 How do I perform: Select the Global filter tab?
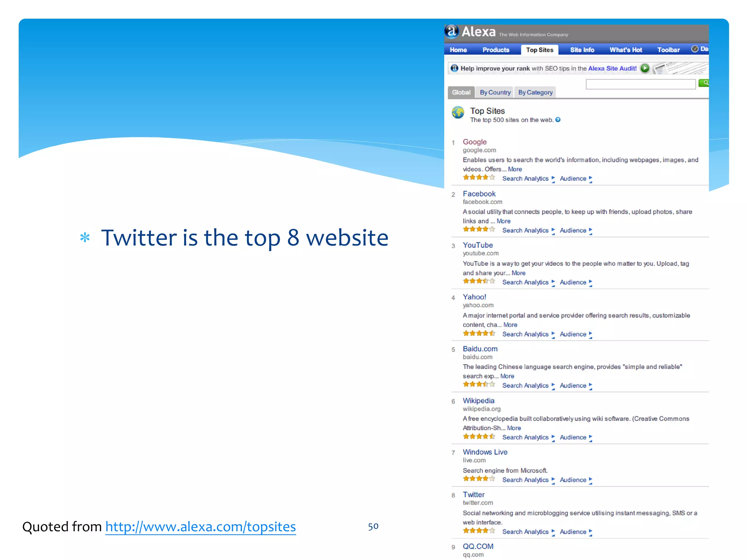[461, 93]
